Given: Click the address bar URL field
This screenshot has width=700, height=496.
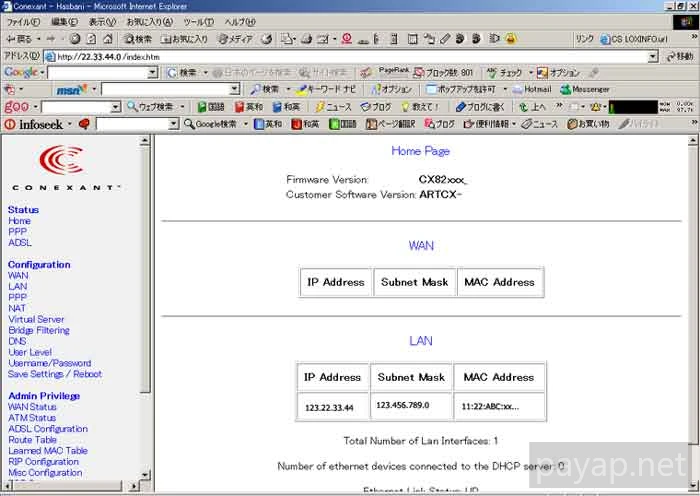Looking at the screenshot, I should pos(351,57).
